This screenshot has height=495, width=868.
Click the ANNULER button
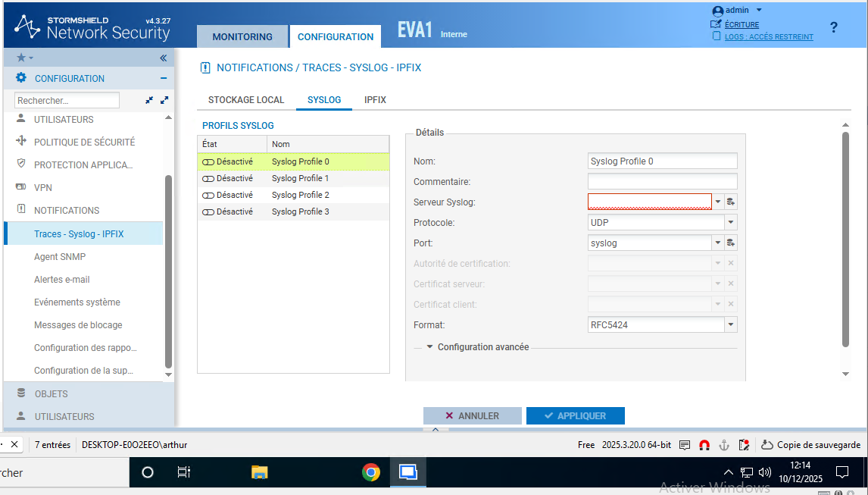(x=472, y=415)
